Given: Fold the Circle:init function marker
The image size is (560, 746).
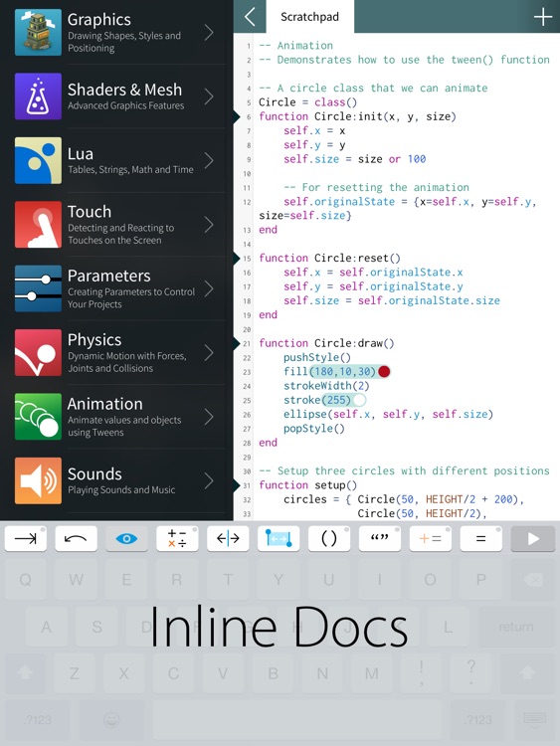Looking at the screenshot, I should pos(237,116).
